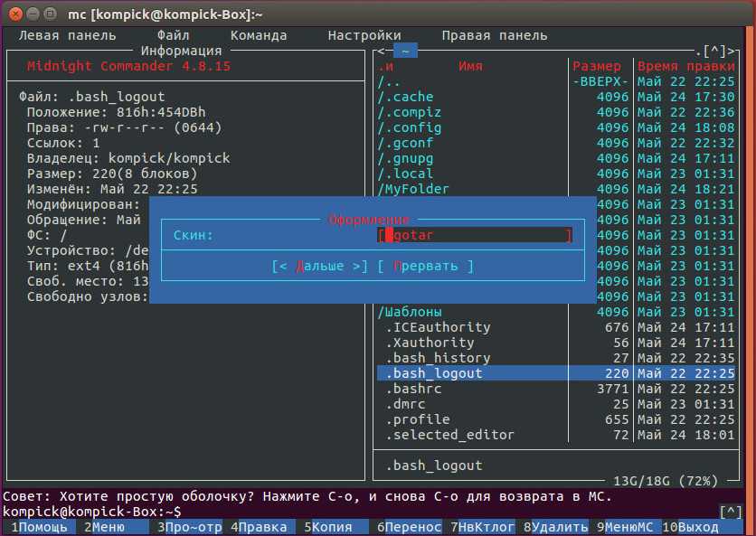Select the .bashrc file in the panel
756x536 pixels.
pos(412,389)
